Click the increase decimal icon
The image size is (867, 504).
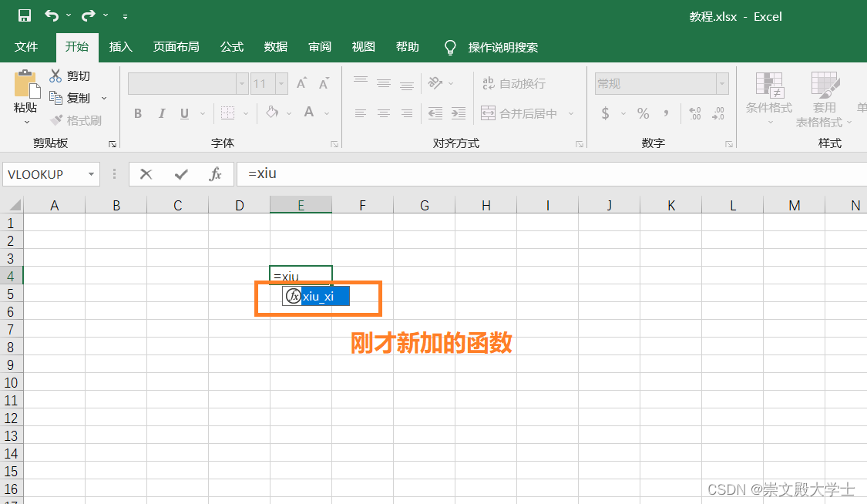[x=694, y=113]
